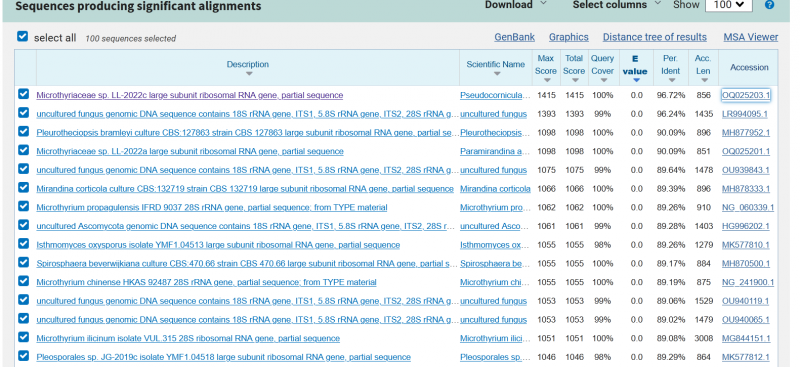Open accession MH870500.1
Screen dimensions: 800x367
[746, 264]
